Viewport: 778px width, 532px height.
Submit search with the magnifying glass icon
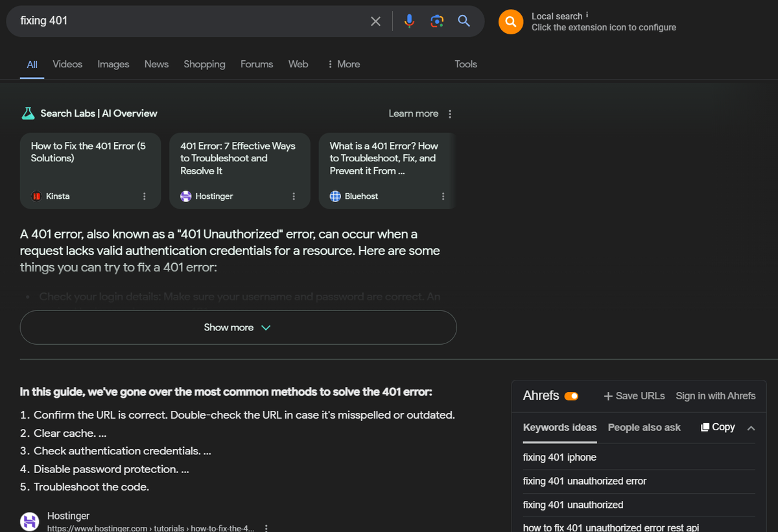[x=464, y=21]
